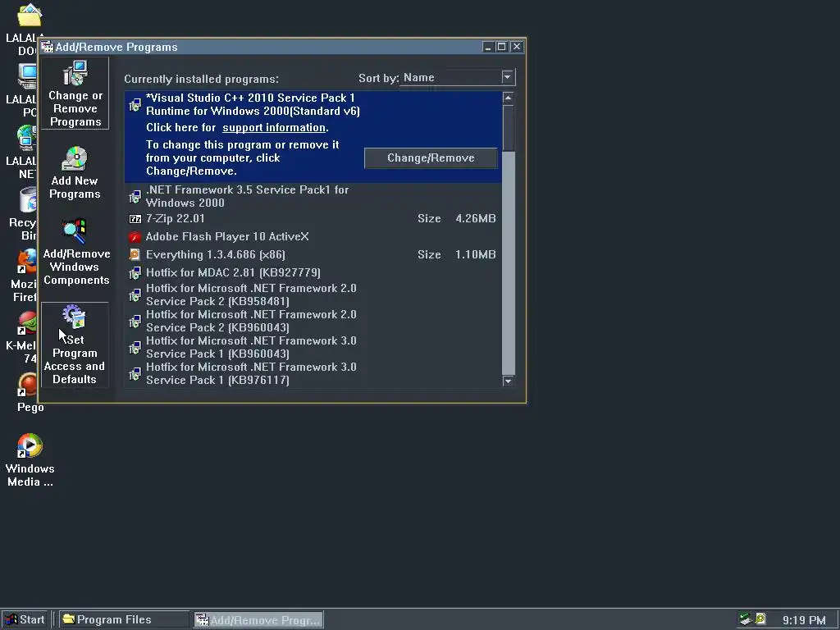
Task: Click the Hotfix for MDAC 2.81 icon
Action: 135,272
